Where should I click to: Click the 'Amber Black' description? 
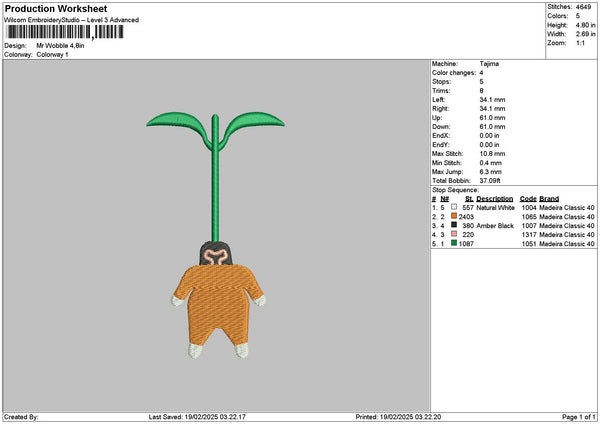pos(495,226)
